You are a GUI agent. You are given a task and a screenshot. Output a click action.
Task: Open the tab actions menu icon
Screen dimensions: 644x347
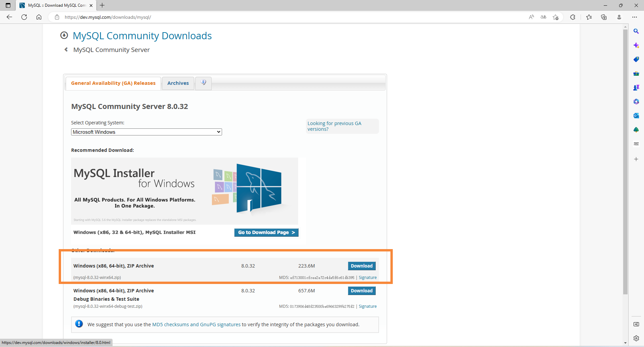coord(8,5)
